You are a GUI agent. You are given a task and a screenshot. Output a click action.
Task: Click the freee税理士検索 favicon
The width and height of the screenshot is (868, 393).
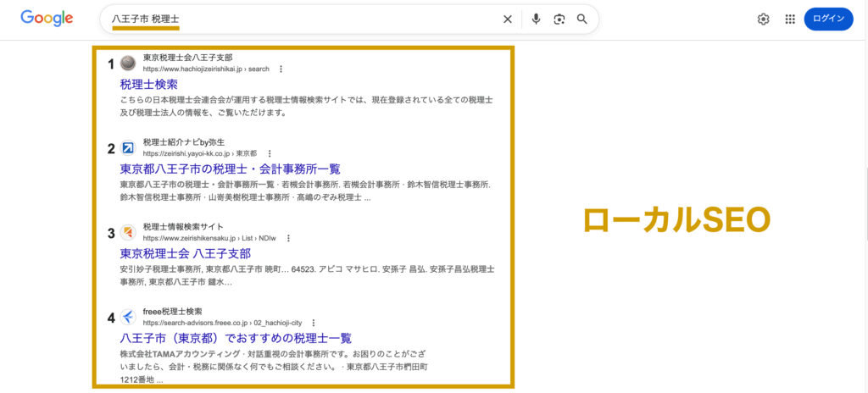point(128,317)
